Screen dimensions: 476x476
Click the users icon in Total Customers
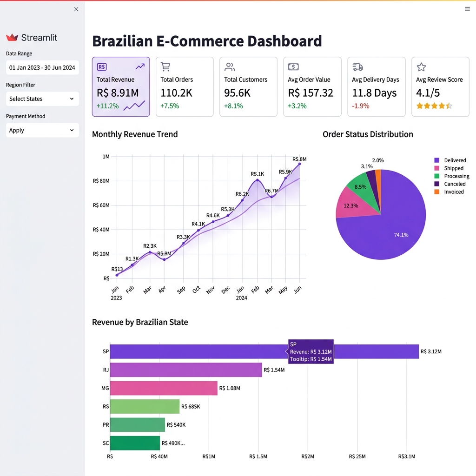230,67
